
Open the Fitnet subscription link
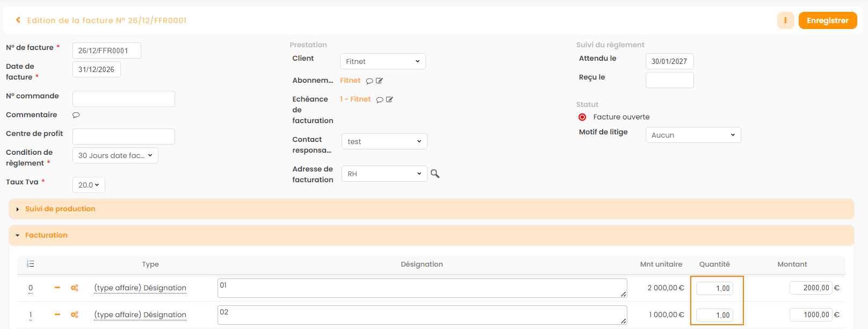(350, 80)
